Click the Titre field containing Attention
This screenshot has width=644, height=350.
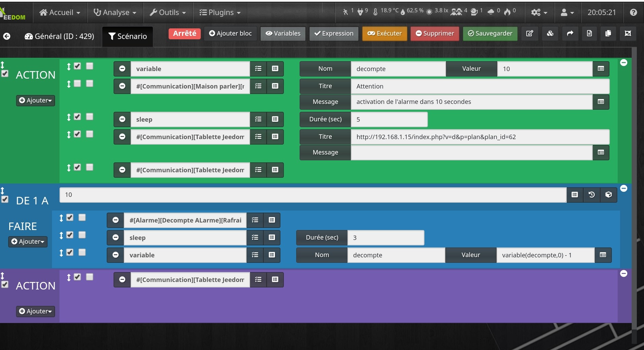(480, 86)
